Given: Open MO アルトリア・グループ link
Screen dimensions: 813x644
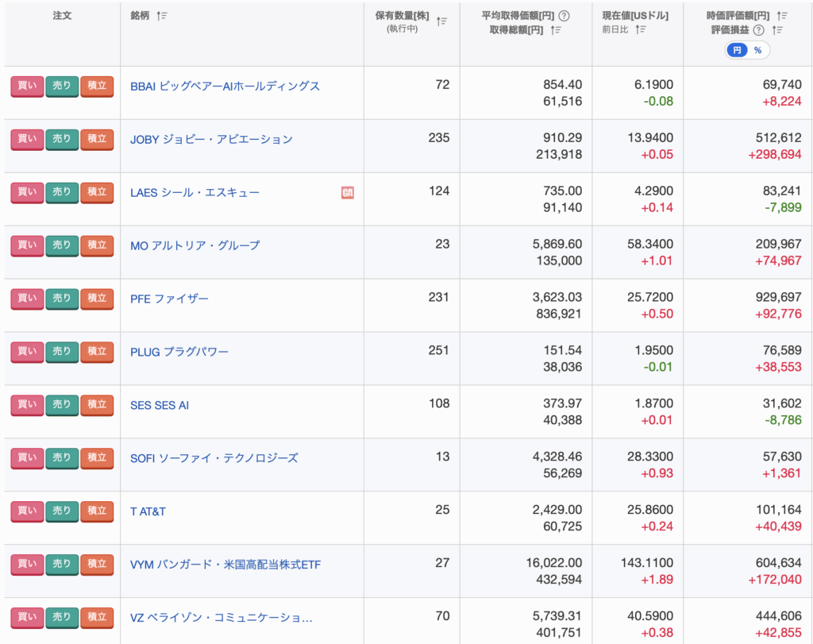Looking at the screenshot, I should point(195,245).
